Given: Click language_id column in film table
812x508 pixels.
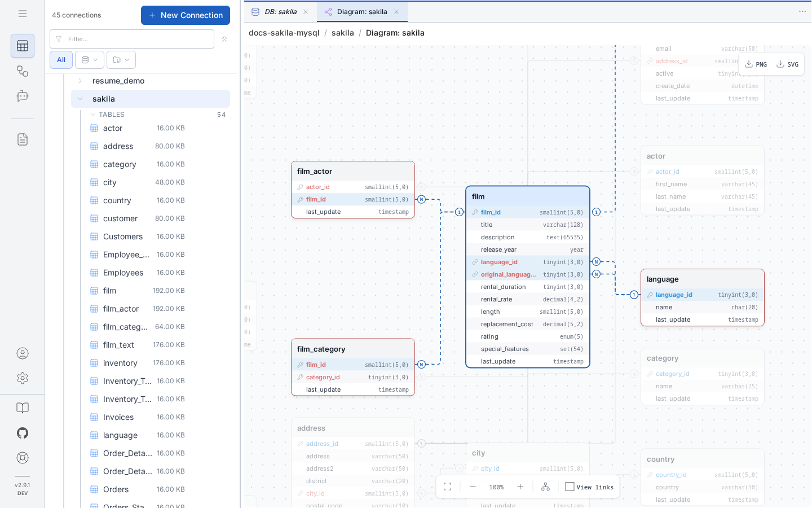Looking at the screenshot, I should click(528, 262).
